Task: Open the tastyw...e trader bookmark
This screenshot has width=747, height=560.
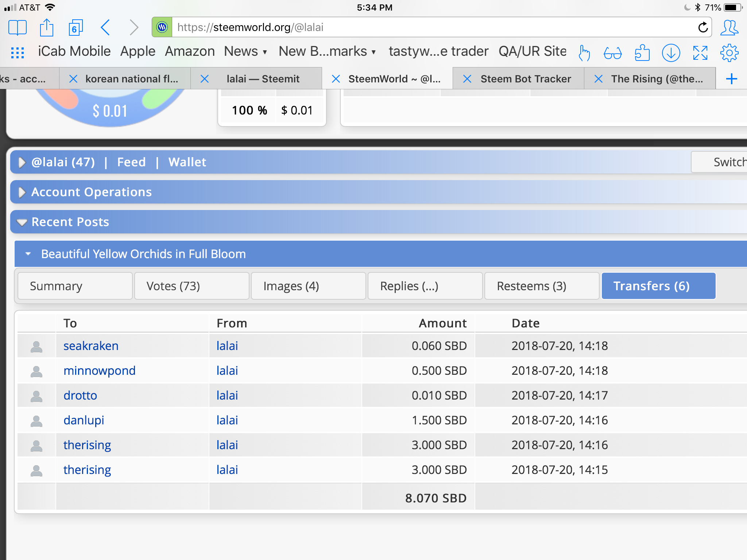Action: [x=438, y=51]
